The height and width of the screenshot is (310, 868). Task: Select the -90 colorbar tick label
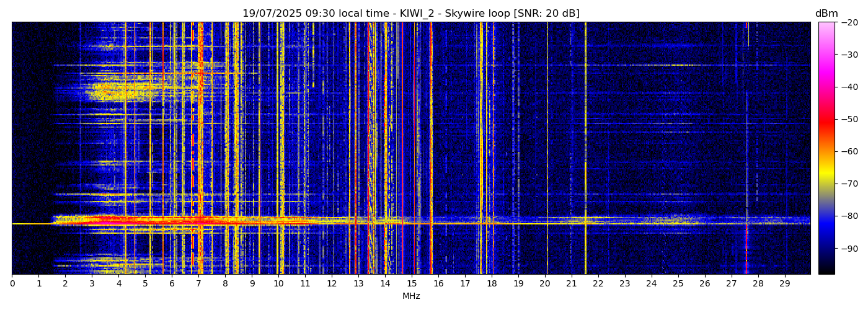pyautogui.click(x=849, y=249)
